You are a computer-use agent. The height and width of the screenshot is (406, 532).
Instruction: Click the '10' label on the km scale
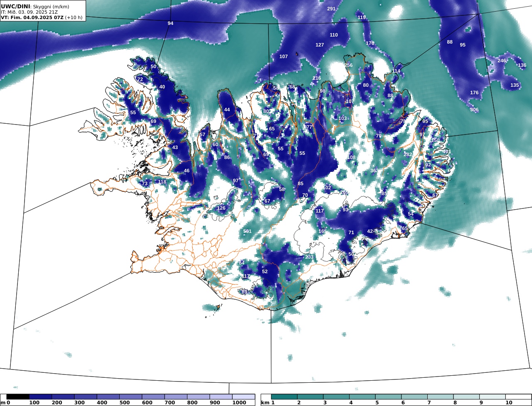pos(509,403)
